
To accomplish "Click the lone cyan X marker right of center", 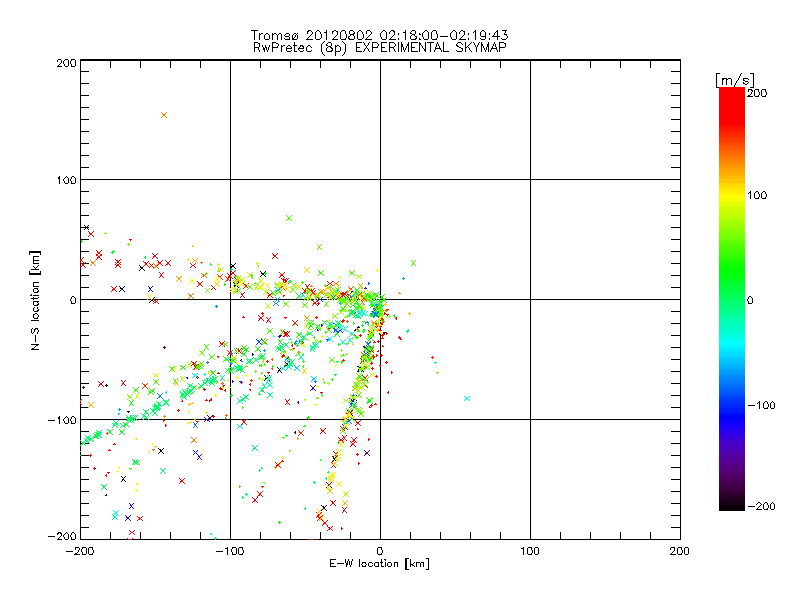I will (x=467, y=399).
